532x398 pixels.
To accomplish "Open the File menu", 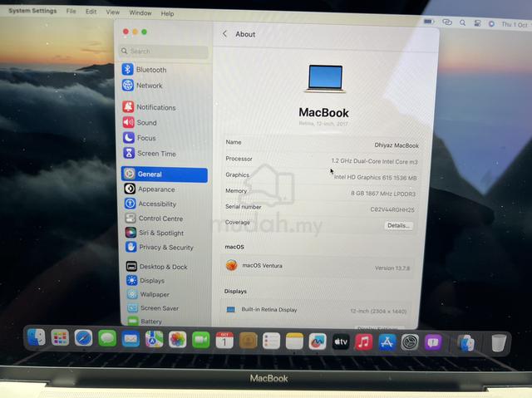I will coord(71,11).
